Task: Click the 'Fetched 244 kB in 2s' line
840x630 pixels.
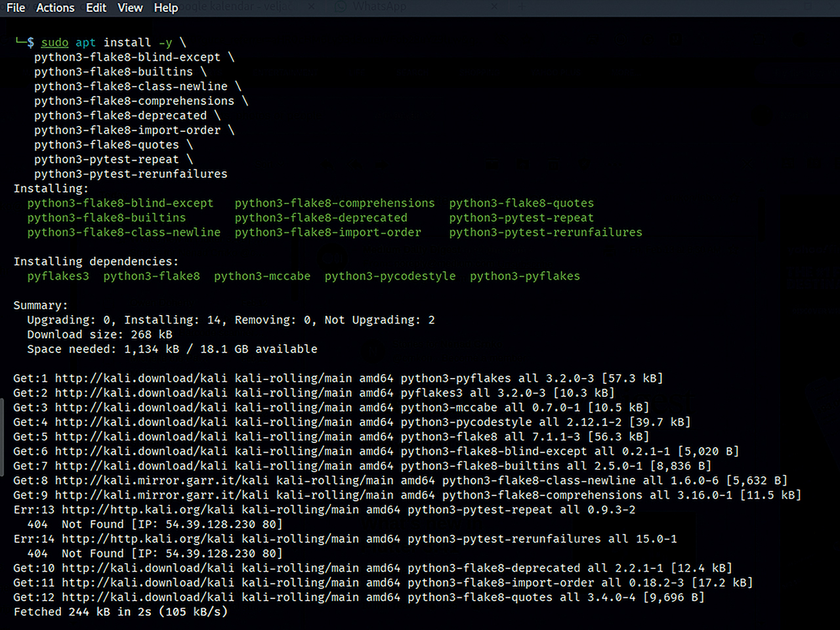Action: coord(120,612)
